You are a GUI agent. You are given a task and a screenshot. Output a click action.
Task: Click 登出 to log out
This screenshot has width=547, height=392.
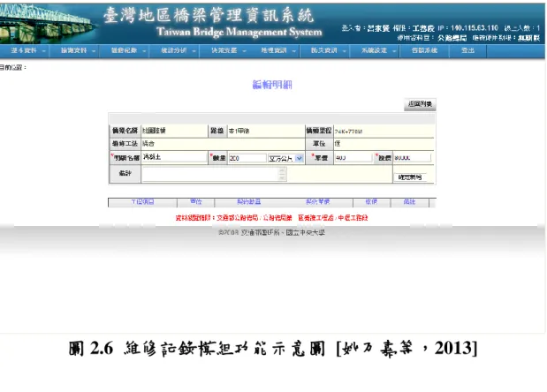(467, 50)
